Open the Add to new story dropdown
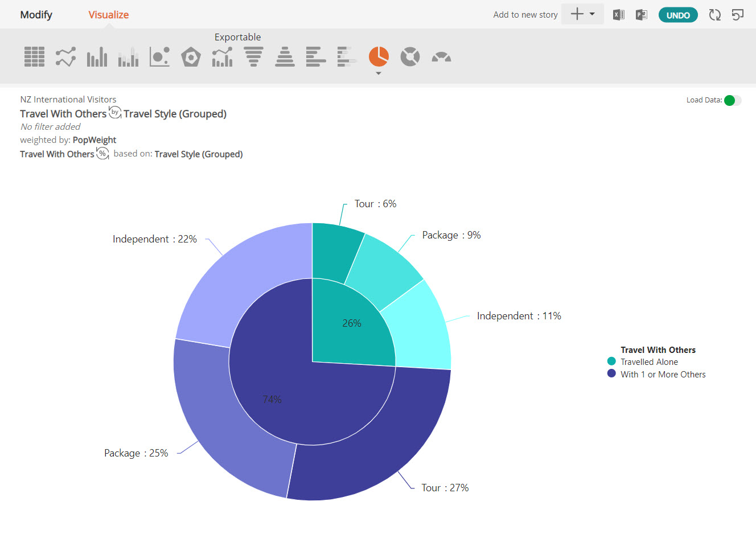Screen dimensions: 756x559 (x=582, y=14)
